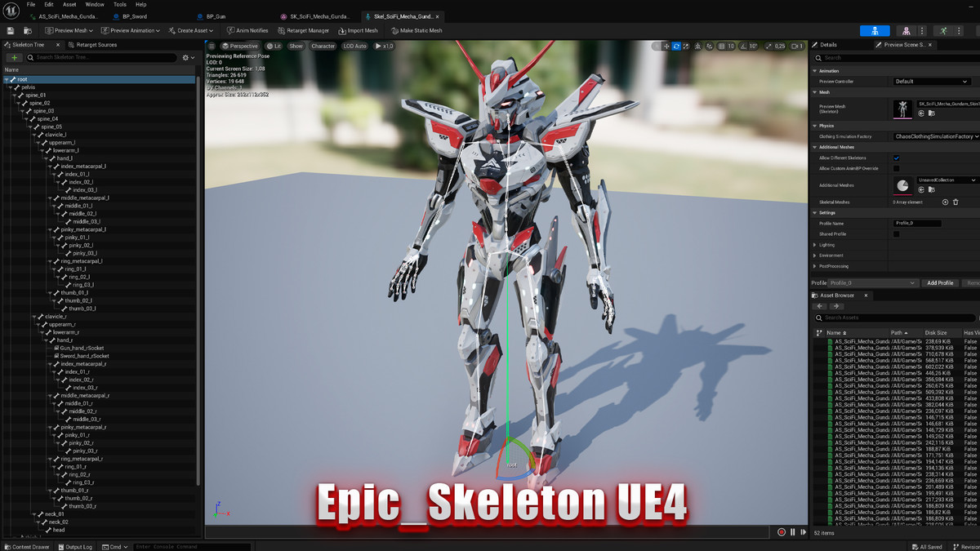Switch to the blue Skeleton editor mode
This screenshot has width=980, height=551.
[875, 30]
